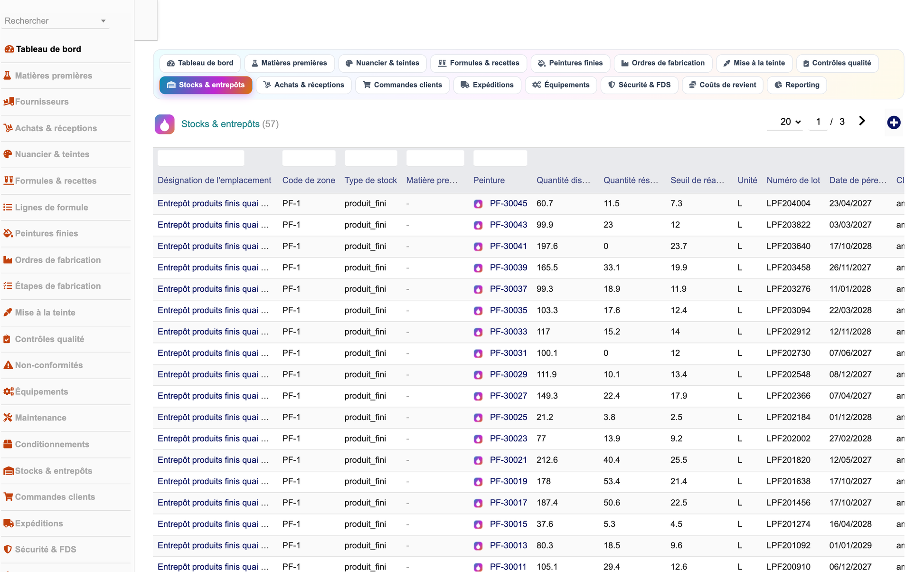Click the Équipements gears sidebar icon
924x572 pixels.
pyautogui.click(x=9, y=391)
